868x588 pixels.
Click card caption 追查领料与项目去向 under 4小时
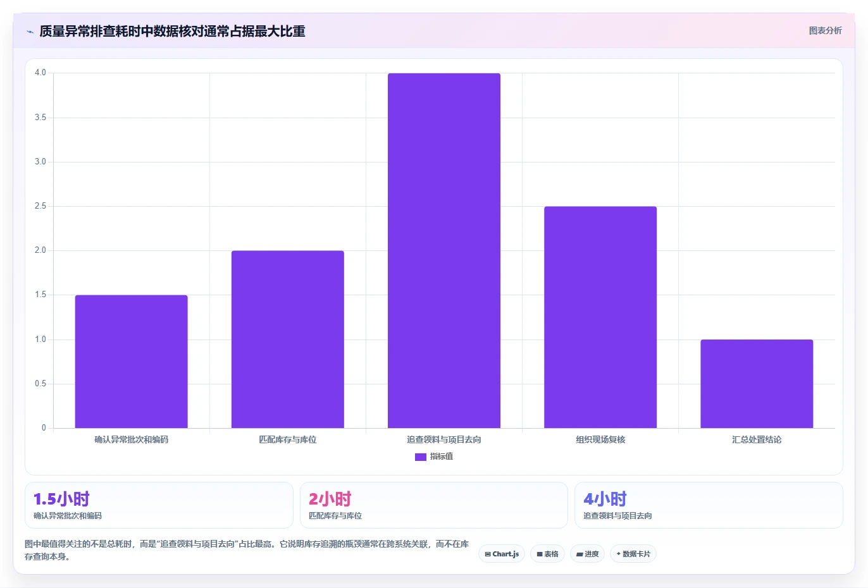[617, 516]
